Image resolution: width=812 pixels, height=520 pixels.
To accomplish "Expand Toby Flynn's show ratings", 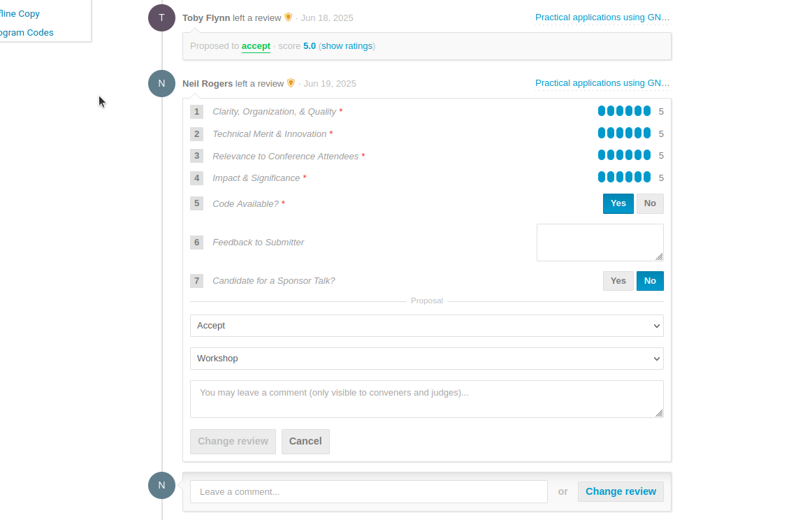I will (x=347, y=46).
